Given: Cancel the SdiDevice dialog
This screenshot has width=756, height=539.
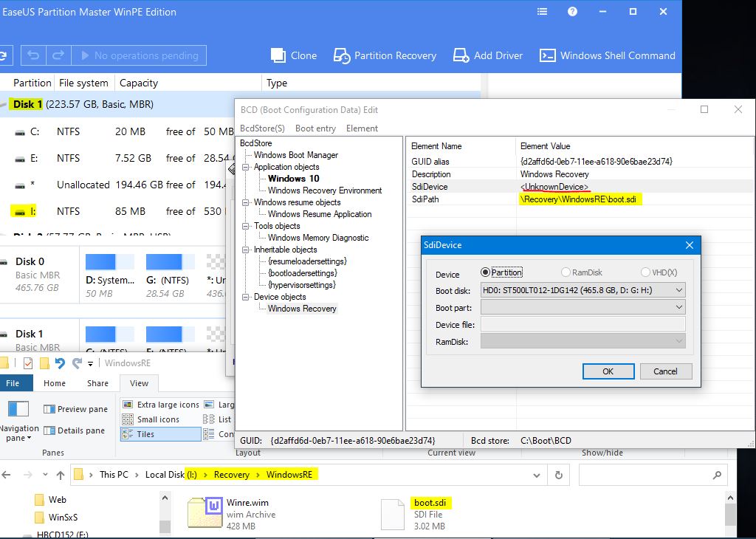Looking at the screenshot, I should click(665, 371).
